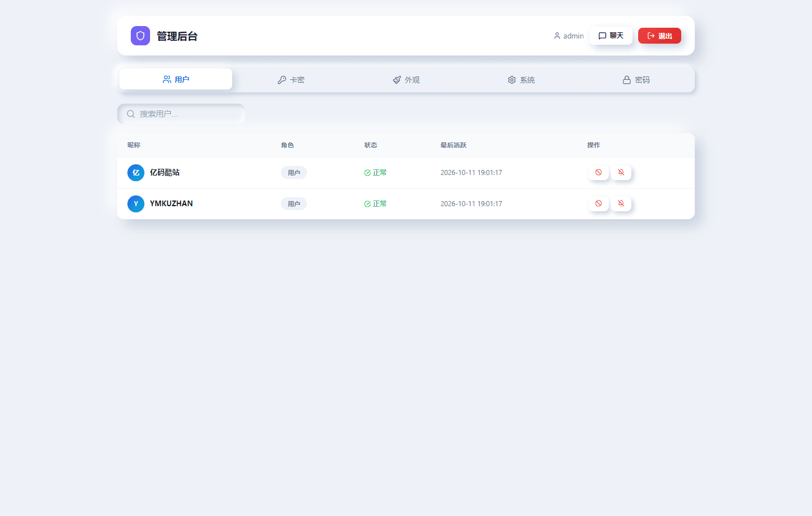Viewport: 812px width, 516px height.
Task: Click the search magnifier icon
Action: [131, 114]
